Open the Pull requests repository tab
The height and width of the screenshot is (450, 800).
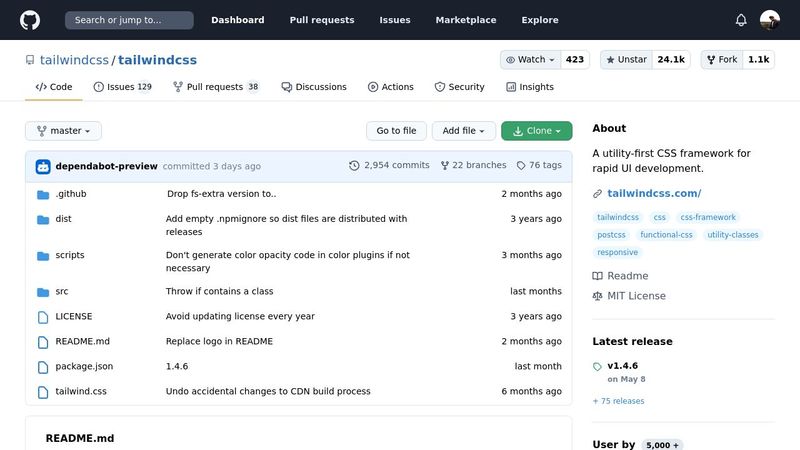click(216, 87)
